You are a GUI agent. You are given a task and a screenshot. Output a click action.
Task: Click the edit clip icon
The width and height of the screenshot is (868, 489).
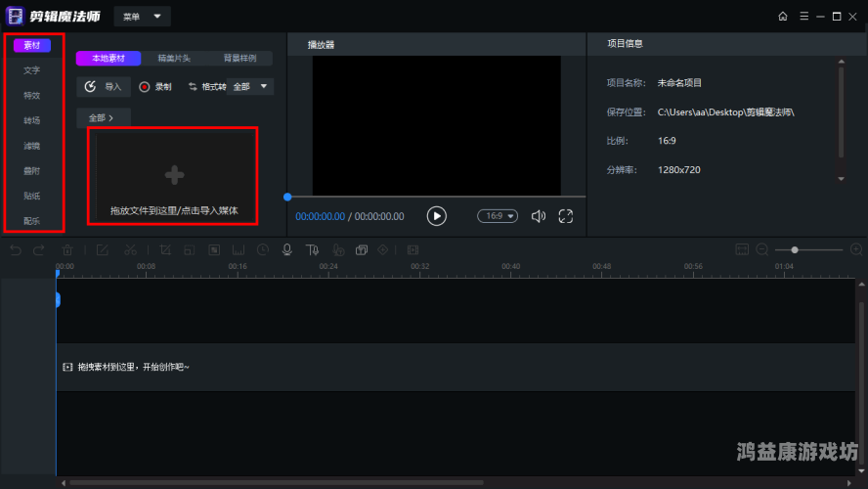[x=103, y=250]
